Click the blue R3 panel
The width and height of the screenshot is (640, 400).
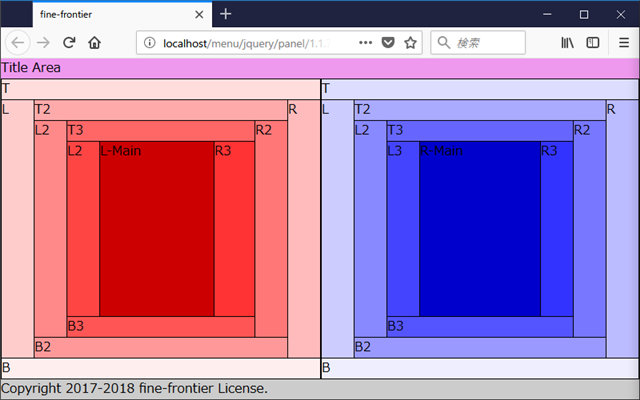[557, 229]
